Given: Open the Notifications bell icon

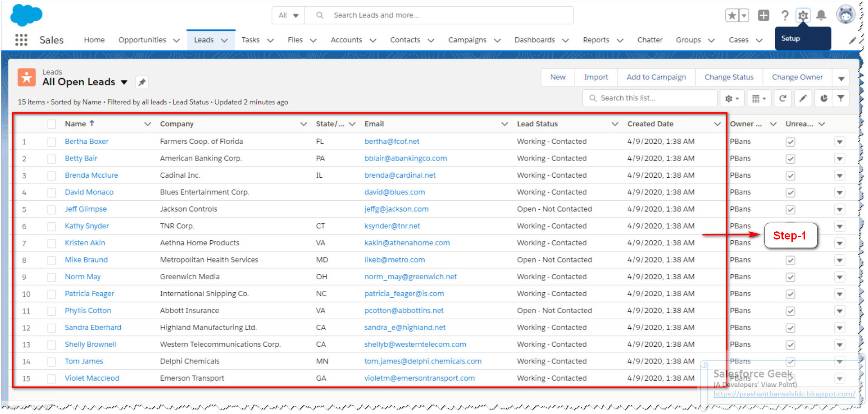Looking at the screenshot, I should [821, 16].
